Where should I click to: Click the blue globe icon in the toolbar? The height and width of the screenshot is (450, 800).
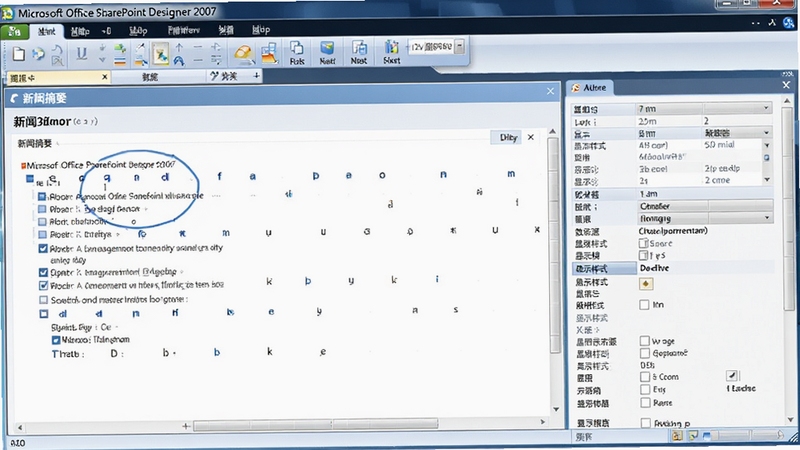pyautogui.click(x=38, y=54)
